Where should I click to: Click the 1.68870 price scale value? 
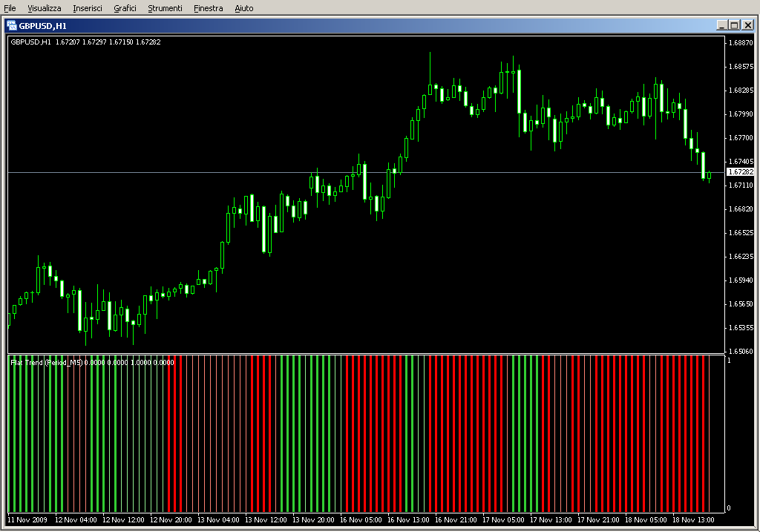click(x=741, y=42)
